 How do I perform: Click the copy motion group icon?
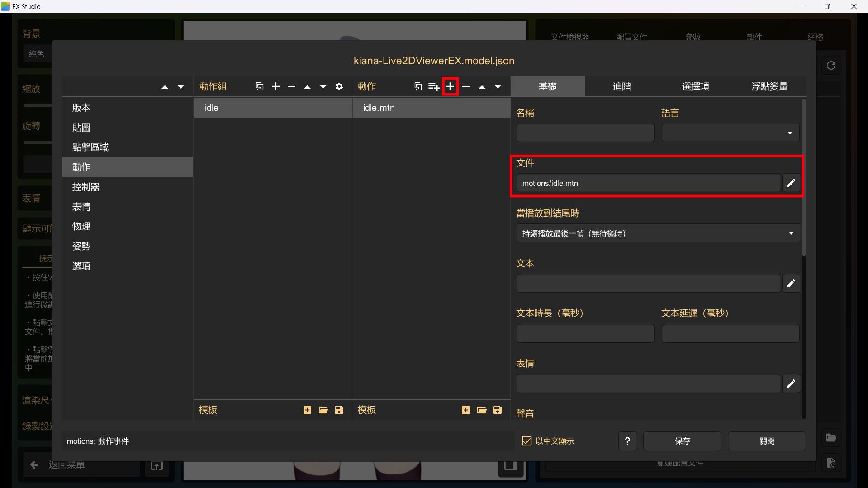tap(260, 86)
